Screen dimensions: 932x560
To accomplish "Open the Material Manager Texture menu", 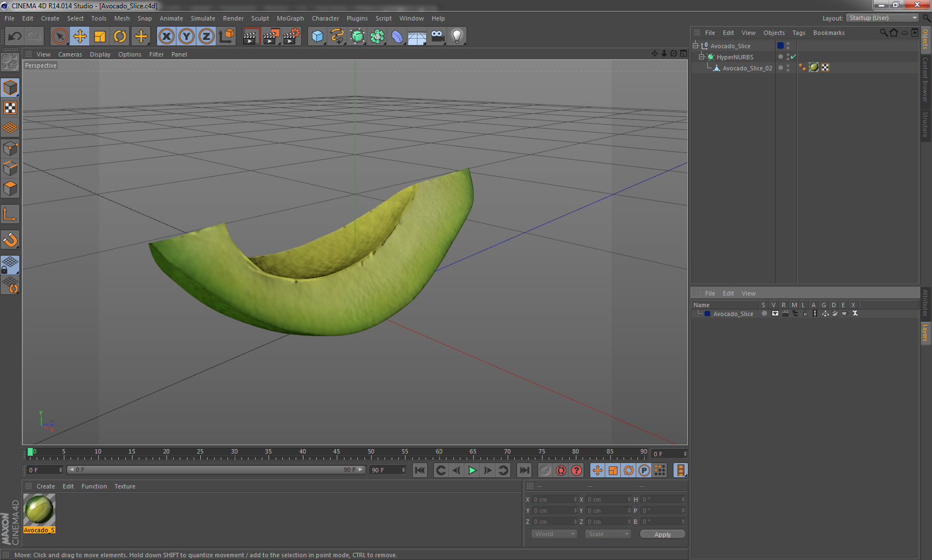I will click(125, 486).
